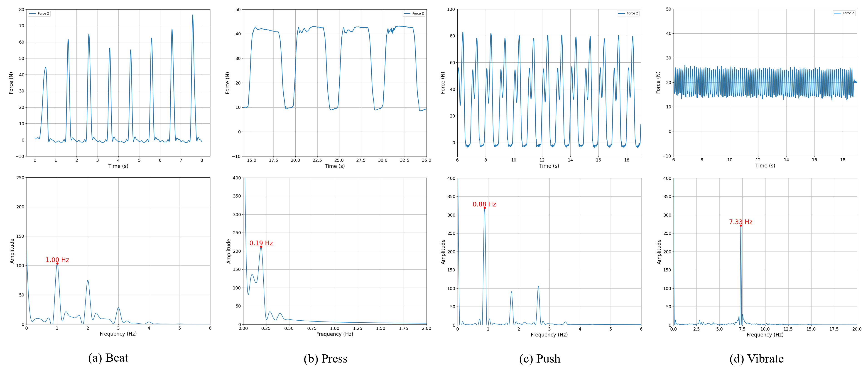
Task: Click the 12.5 tick on the 7.33 Hz spectrum axis
Action: [788, 329]
